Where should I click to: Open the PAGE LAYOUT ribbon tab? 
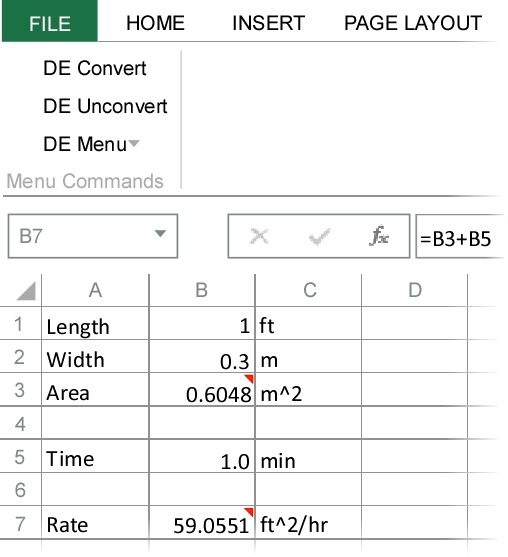point(413,23)
